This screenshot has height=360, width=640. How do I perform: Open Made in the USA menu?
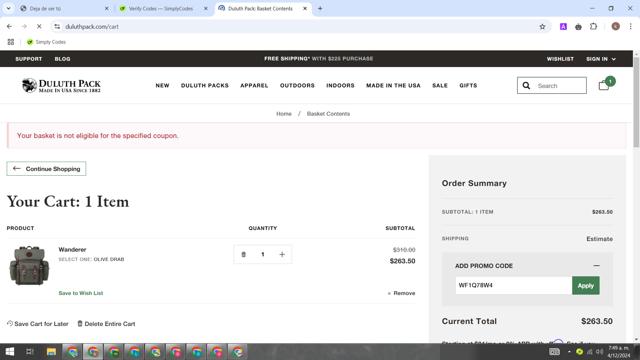[x=393, y=85]
